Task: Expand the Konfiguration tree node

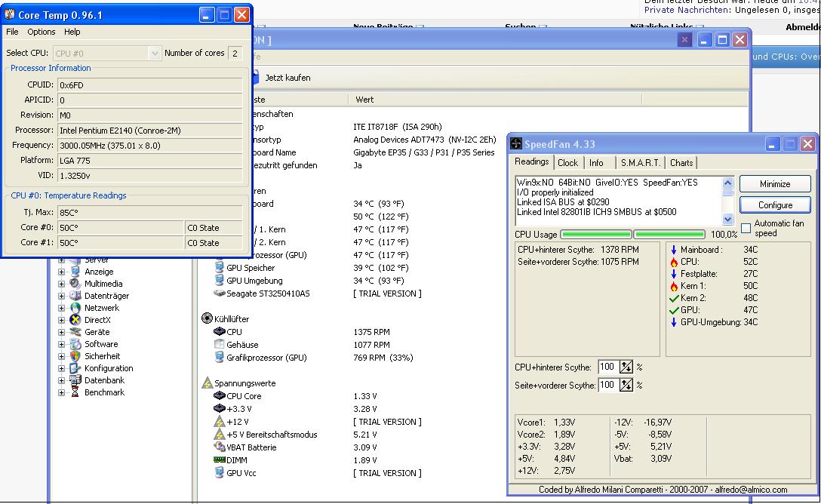Action: click(61, 368)
